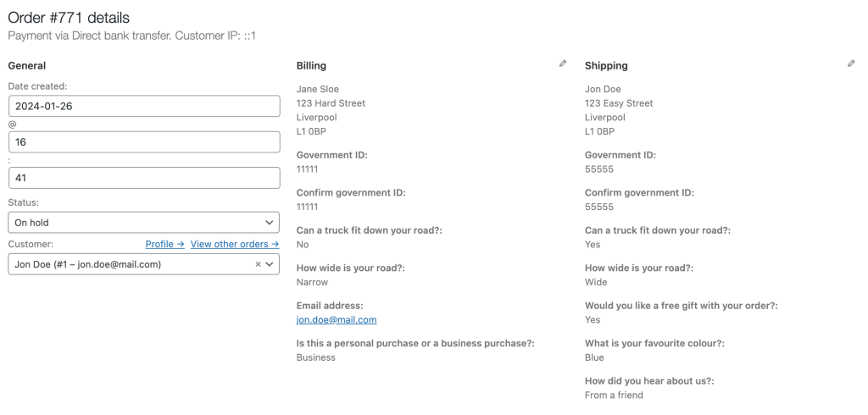Edit the Shipping address with pencil icon
This screenshot has width=868, height=415.
pyautogui.click(x=851, y=64)
